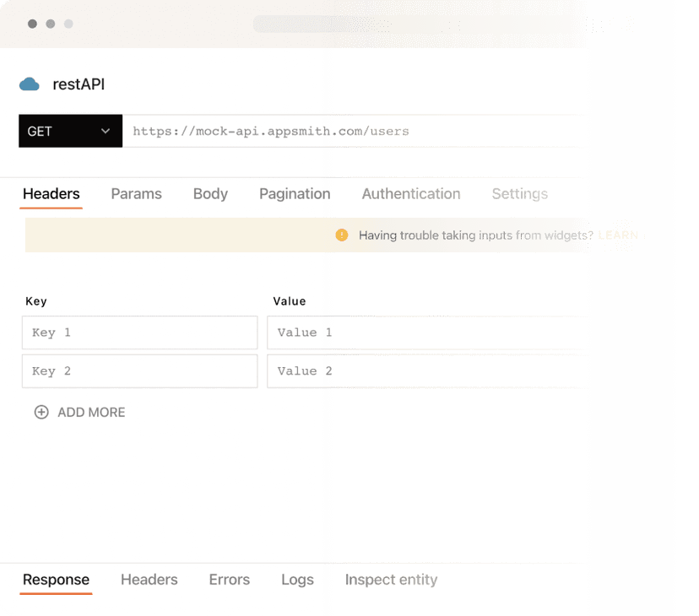Open the Logs tab

(297, 580)
